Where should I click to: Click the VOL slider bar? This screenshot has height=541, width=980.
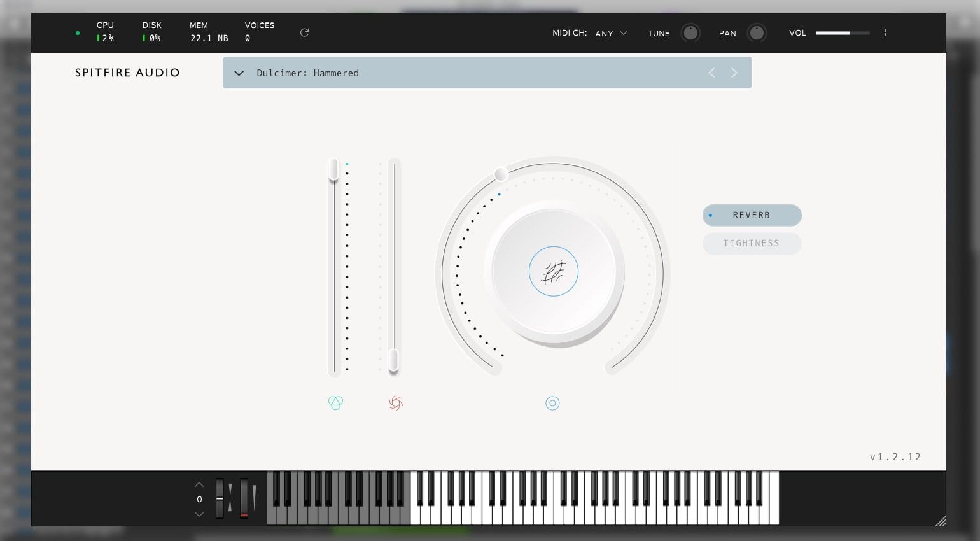coord(843,32)
